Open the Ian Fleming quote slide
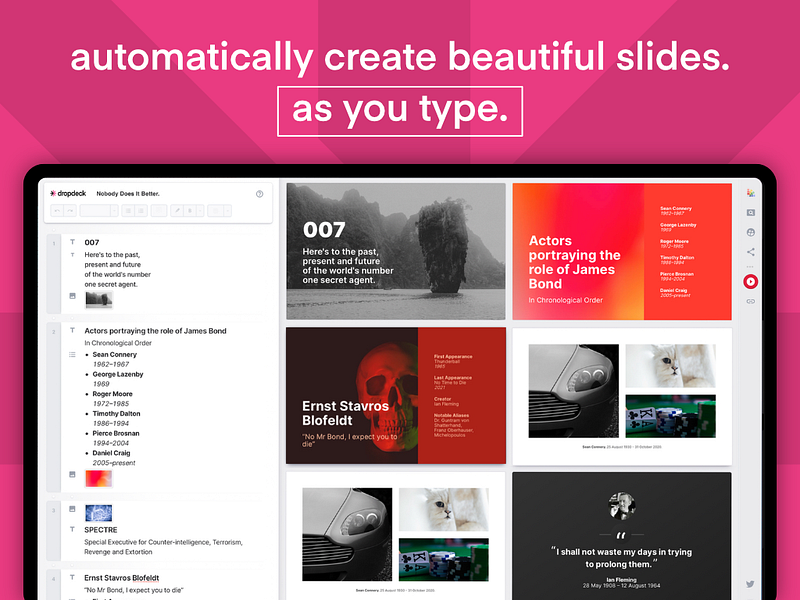The width and height of the screenshot is (800, 600). [x=622, y=536]
